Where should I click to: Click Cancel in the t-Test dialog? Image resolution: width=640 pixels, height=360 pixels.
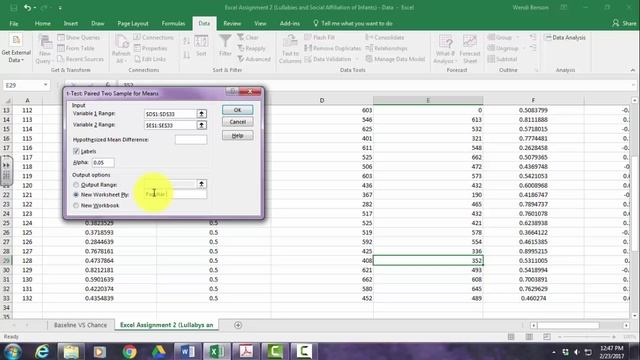coord(238,122)
